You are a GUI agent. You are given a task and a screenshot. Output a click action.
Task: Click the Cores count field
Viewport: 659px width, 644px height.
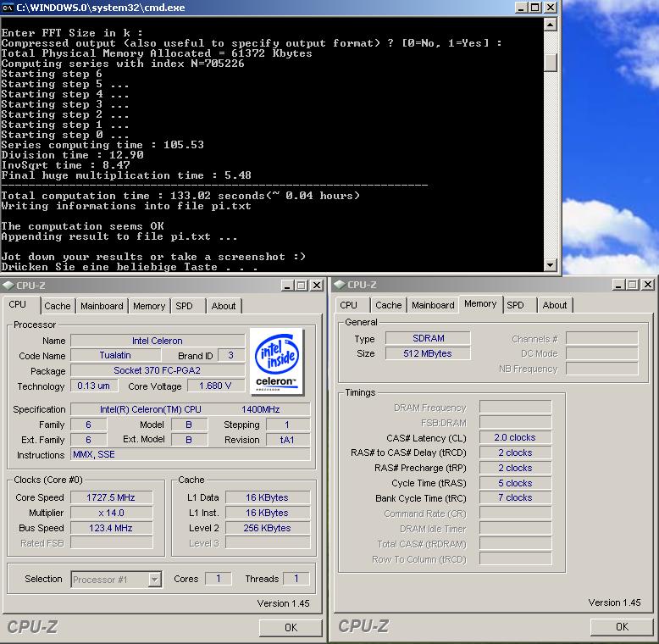coord(219,579)
